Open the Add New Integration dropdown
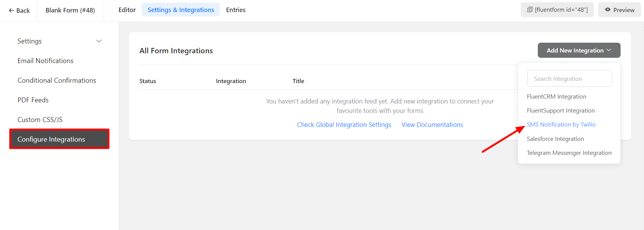Viewport: 644px width, 230px height. (579, 50)
